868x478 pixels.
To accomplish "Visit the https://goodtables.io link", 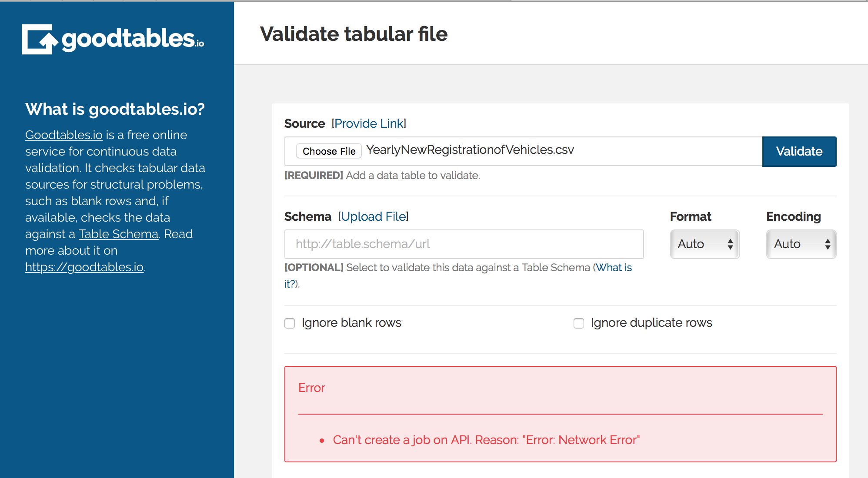I will click(x=85, y=267).
